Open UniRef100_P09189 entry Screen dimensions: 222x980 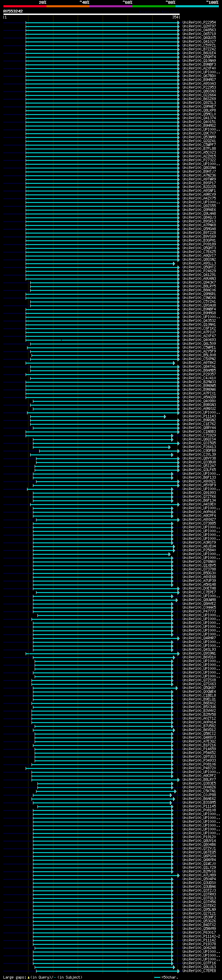tap(199, 244)
